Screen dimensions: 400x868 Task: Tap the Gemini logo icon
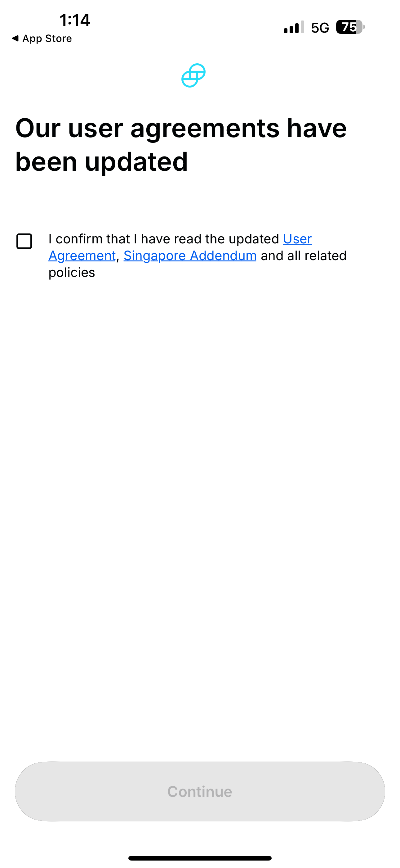(x=193, y=75)
